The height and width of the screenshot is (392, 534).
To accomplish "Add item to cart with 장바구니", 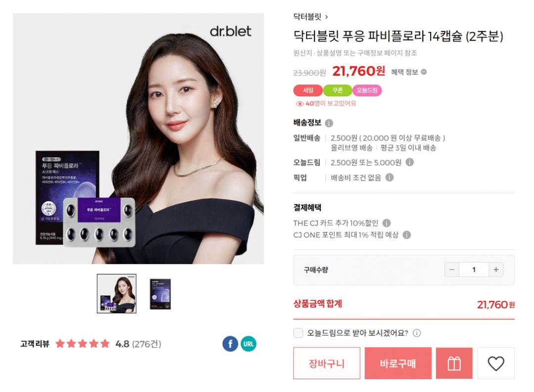I will click(327, 363).
